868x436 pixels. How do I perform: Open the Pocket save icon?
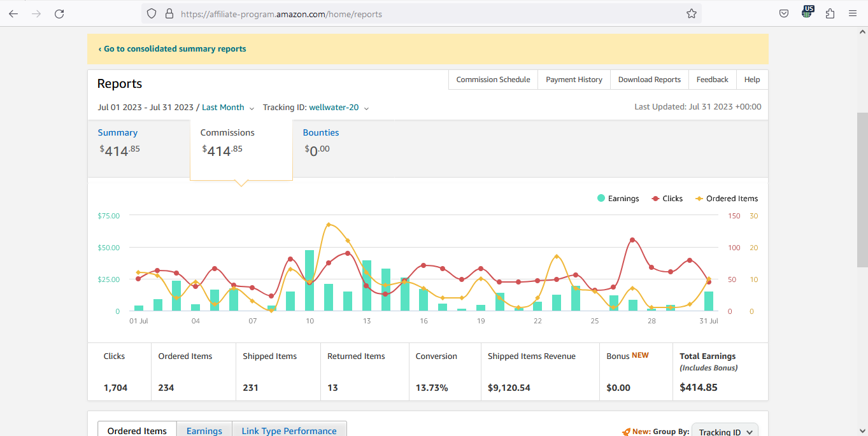784,13
